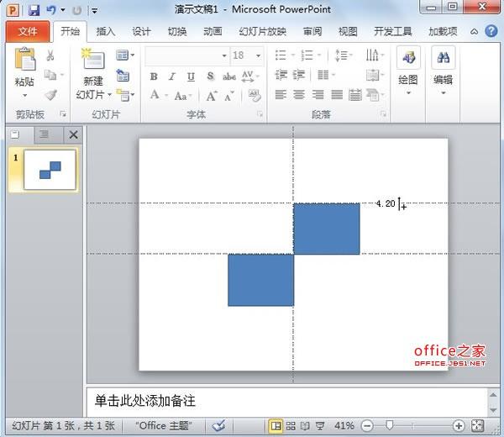Switch to the 设计 Design tab

point(141,31)
